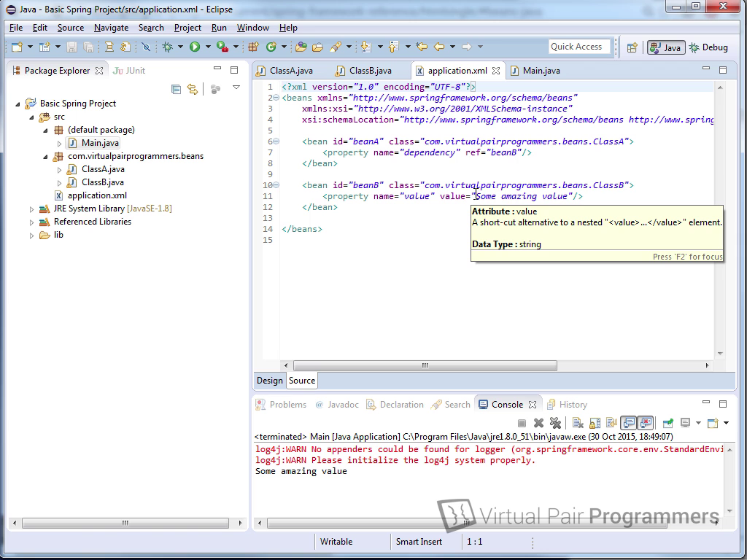Screen dimensions: 747x560
Task: Toggle Pin Console
Action: (x=668, y=423)
